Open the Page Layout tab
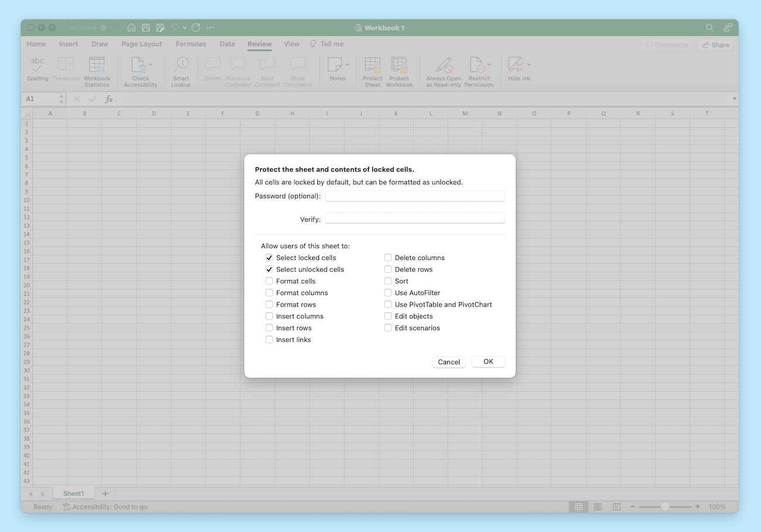The width and height of the screenshot is (761, 532). tap(141, 44)
